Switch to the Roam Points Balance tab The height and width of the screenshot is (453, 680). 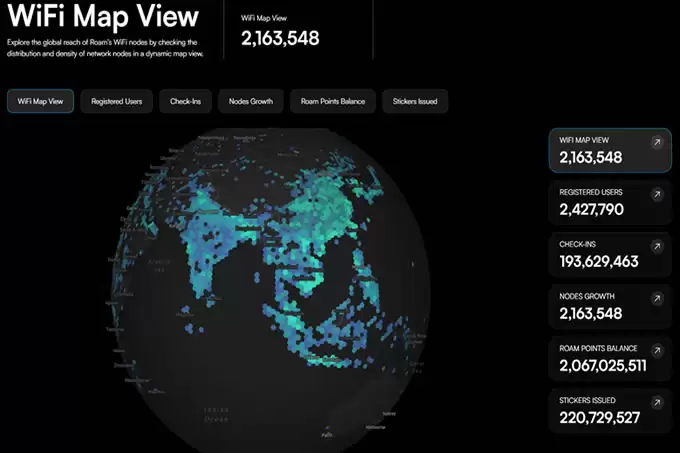(x=333, y=101)
